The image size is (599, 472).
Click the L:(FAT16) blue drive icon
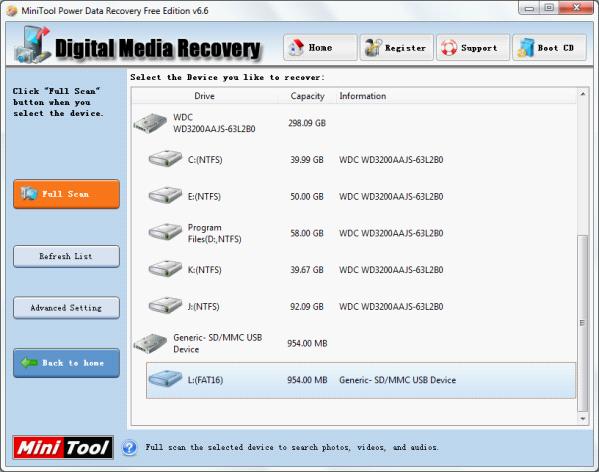coord(165,379)
